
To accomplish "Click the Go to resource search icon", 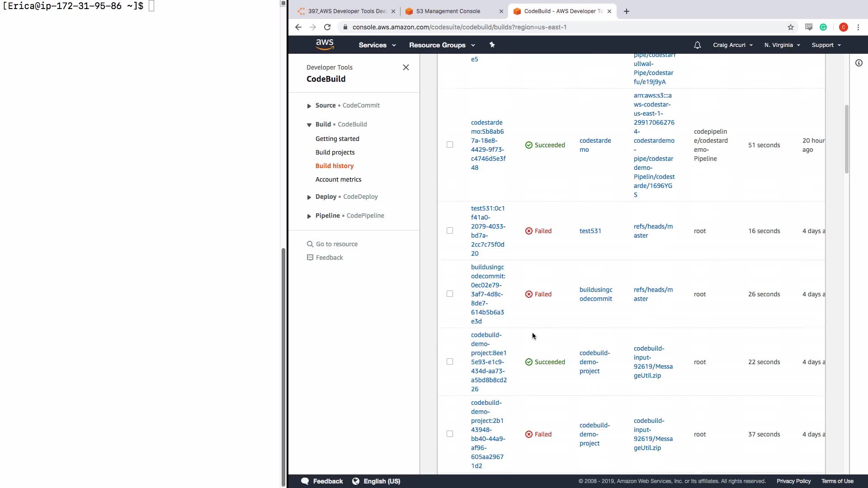I will click(x=310, y=244).
